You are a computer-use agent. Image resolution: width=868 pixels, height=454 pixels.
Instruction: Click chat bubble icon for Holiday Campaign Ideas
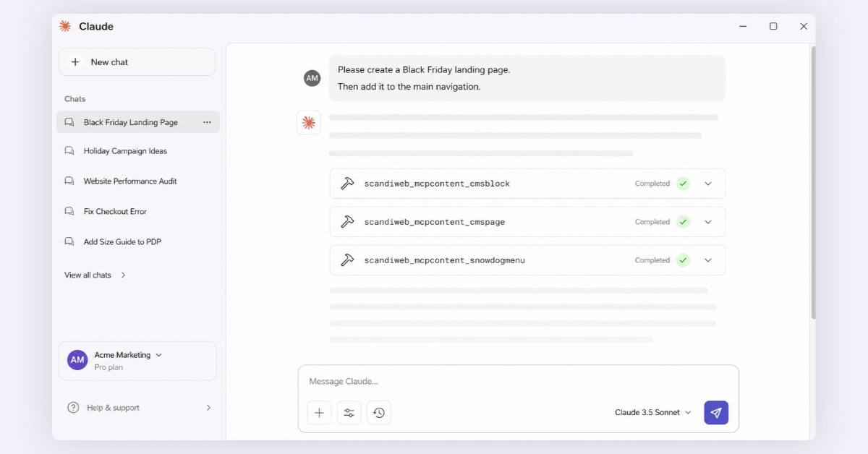click(69, 151)
